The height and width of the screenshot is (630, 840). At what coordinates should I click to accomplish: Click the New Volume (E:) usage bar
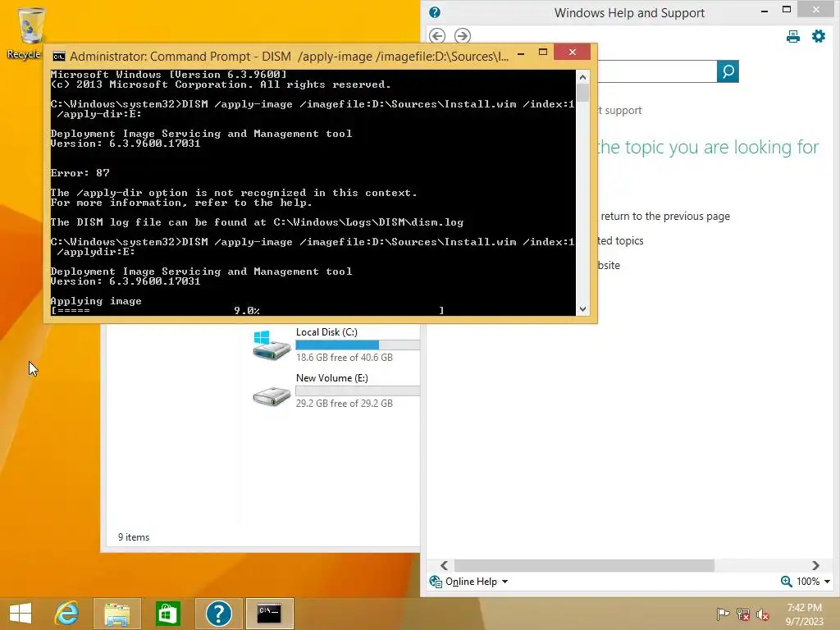(358, 391)
